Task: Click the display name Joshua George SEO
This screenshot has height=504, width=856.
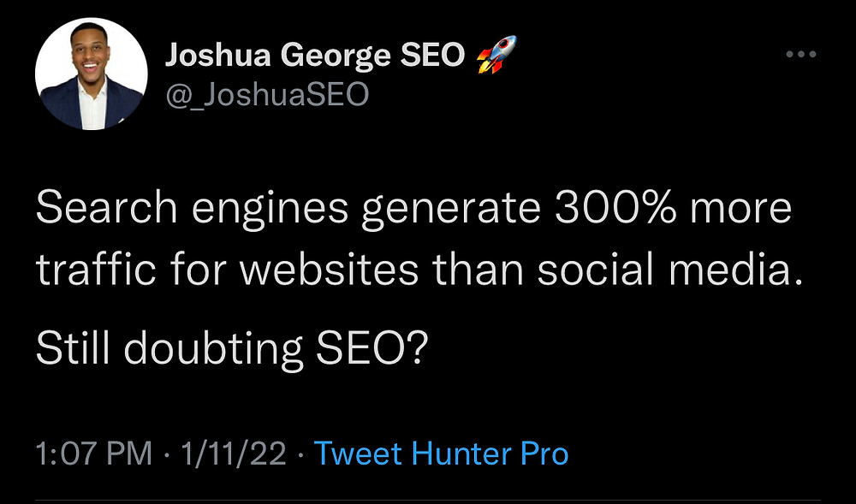Action: tap(315, 56)
